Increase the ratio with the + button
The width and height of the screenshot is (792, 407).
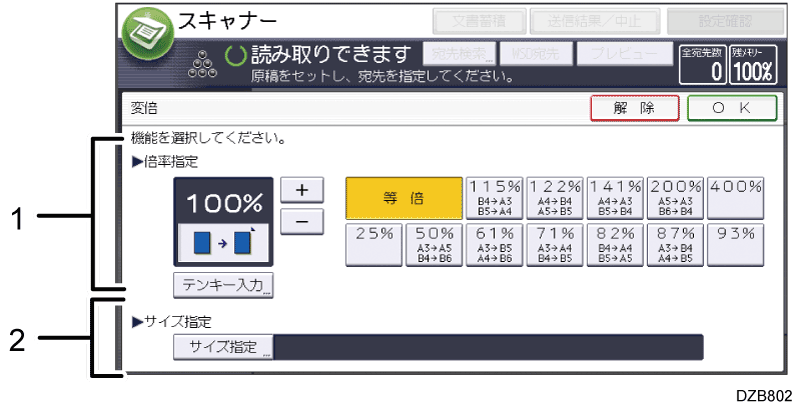pos(302,190)
